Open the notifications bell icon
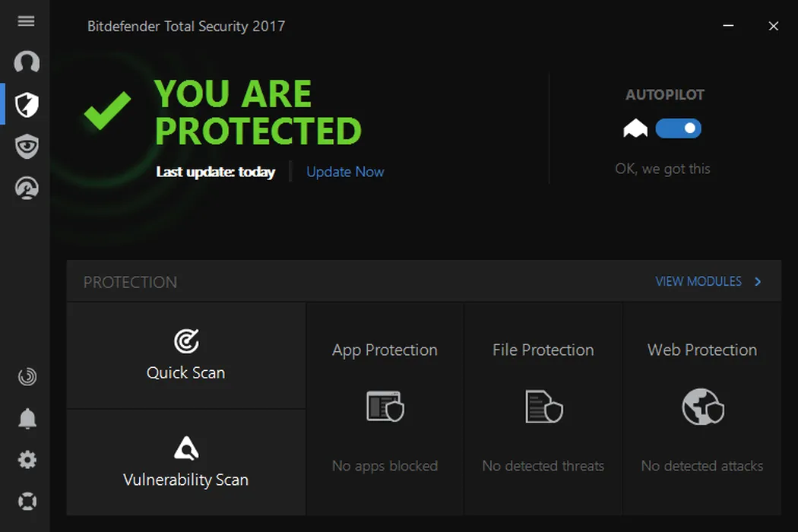Screen dimensions: 798x532 pyautogui.click(x=27, y=418)
